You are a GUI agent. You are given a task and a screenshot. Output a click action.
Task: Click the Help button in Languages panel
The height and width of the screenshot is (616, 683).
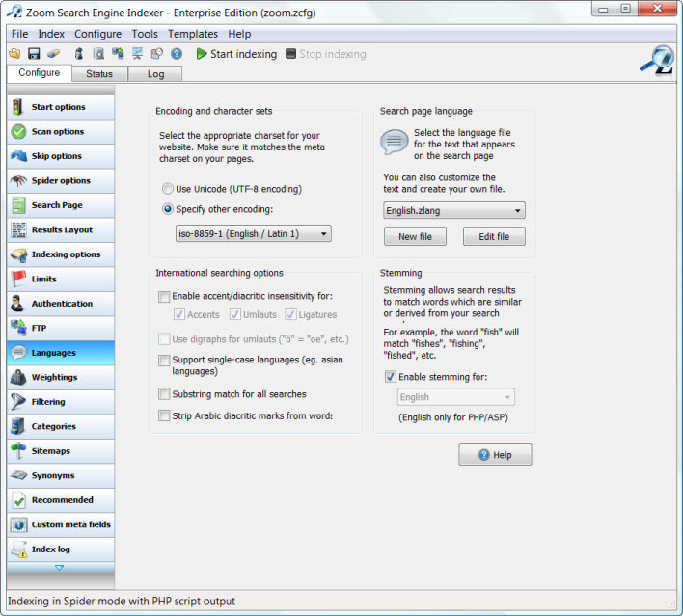tap(495, 455)
